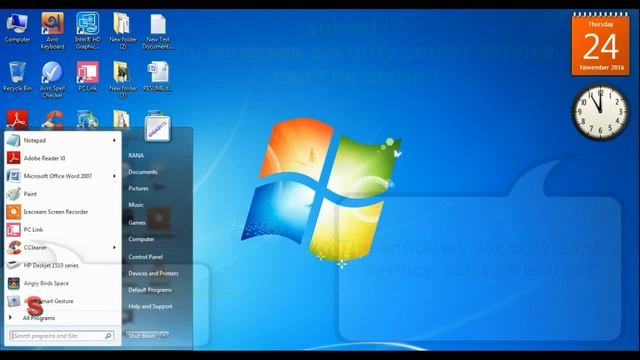
Task: Open the Shut down options arrow
Action: point(164,336)
